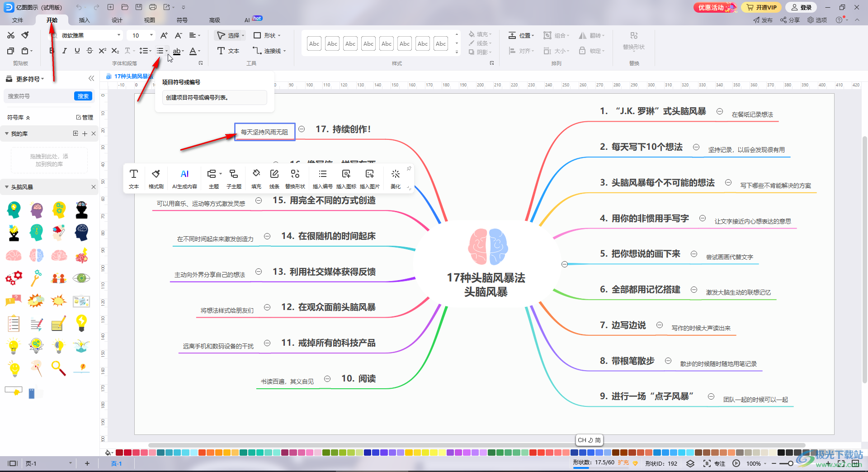This screenshot has height=472, width=868.
Task: Toggle Subscript formatting
Action: pyautogui.click(x=115, y=51)
